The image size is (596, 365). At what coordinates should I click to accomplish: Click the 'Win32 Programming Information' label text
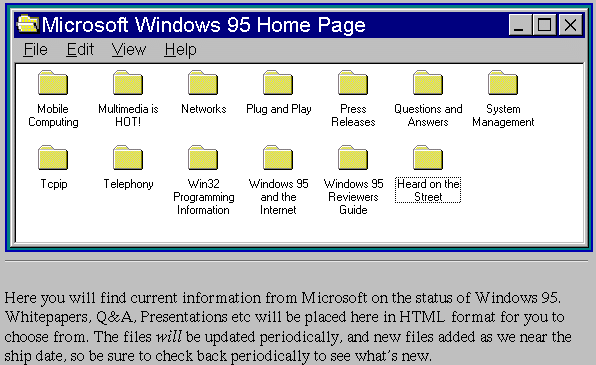(204, 197)
